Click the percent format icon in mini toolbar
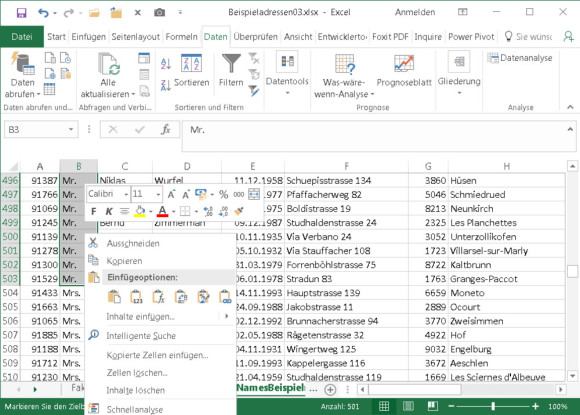The height and width of the screenshot is (415, 580). coord(223,194)
